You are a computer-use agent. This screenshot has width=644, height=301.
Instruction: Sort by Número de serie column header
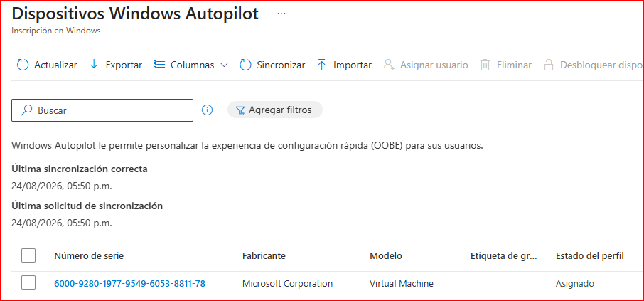pyautogui.click(x=89, y=255)
